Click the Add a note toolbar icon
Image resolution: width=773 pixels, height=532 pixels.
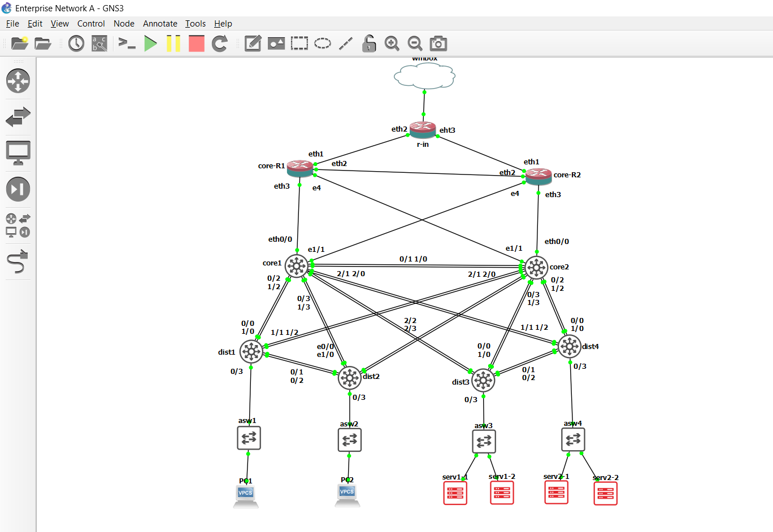[253, 43]
